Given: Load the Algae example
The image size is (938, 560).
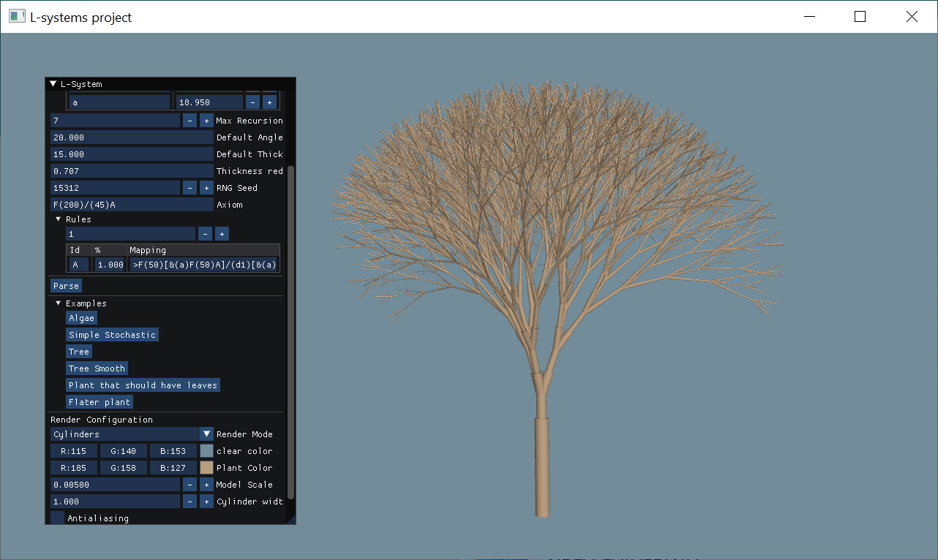Looking at the screenshot, I should 81,318.
